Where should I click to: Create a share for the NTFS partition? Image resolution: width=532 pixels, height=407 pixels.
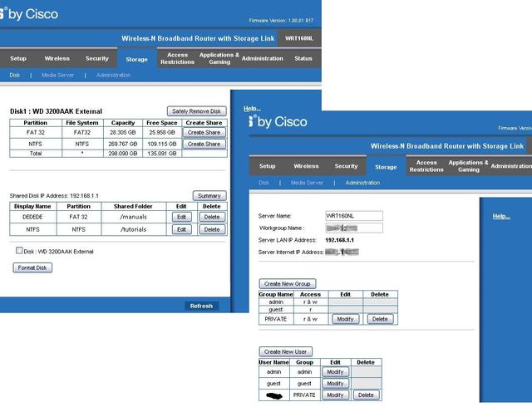point(204,145)
